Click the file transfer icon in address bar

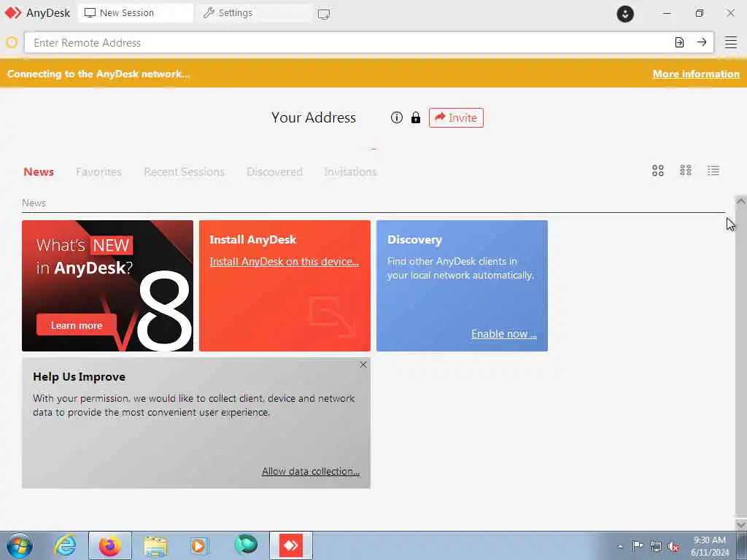[x=679, y=42]
